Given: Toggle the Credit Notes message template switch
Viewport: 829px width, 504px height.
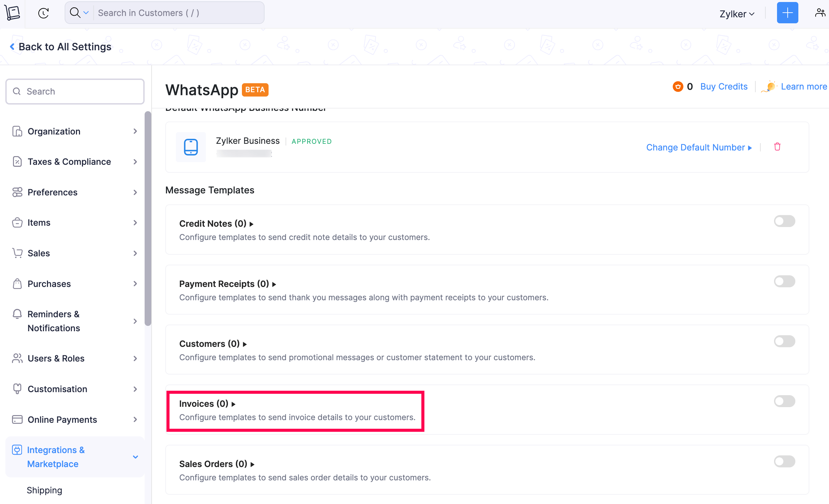Looking at the screenshot, I should click(785, 221).
